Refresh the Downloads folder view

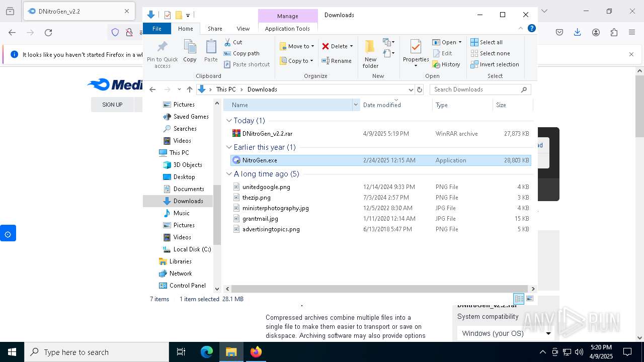click(420, 89)
